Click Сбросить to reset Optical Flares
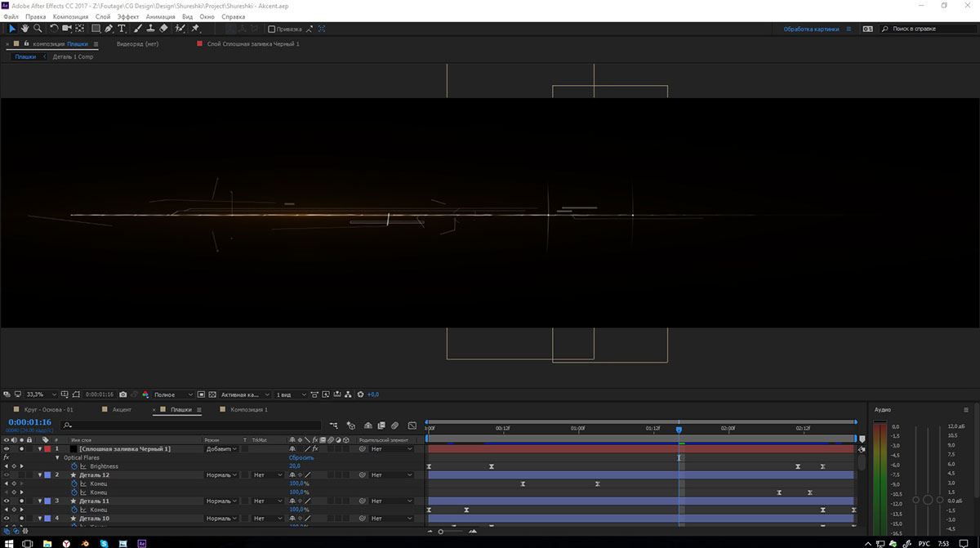This screenshot has width=980, height=548. (301, 457)
